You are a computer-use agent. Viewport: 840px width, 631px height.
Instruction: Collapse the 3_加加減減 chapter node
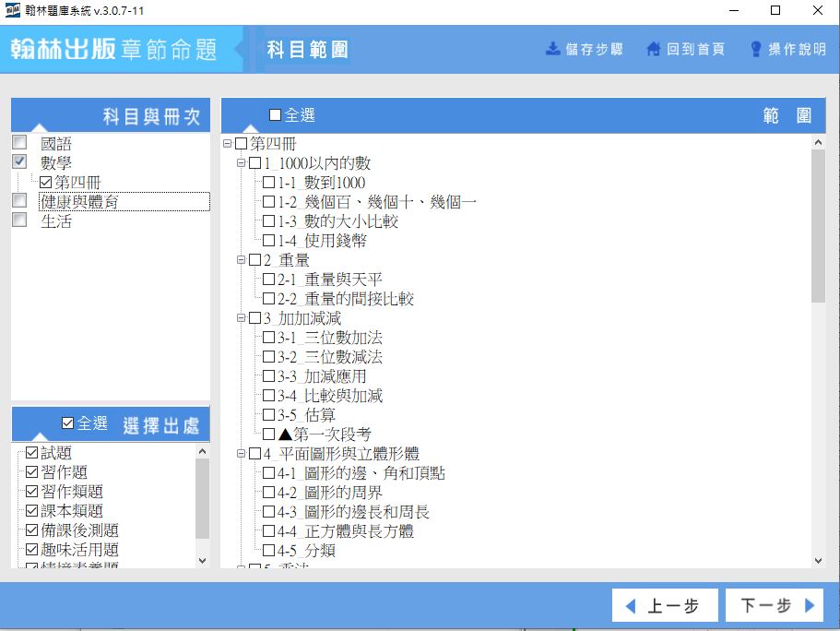click(x=241, y=318)
